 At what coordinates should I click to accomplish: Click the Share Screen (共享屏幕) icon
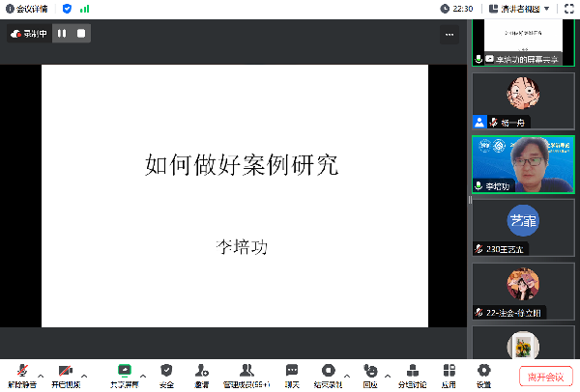tap(124, 372)
